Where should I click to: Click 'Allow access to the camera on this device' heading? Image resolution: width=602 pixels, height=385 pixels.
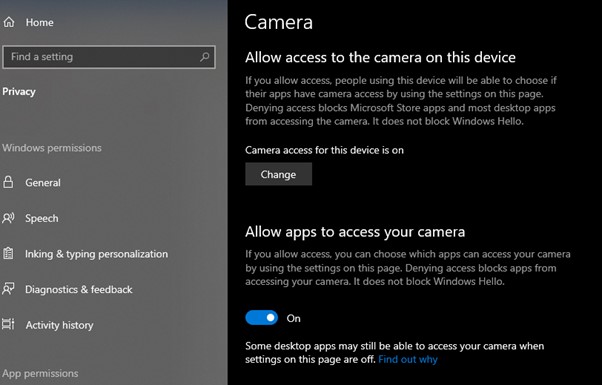pos(380,57)
